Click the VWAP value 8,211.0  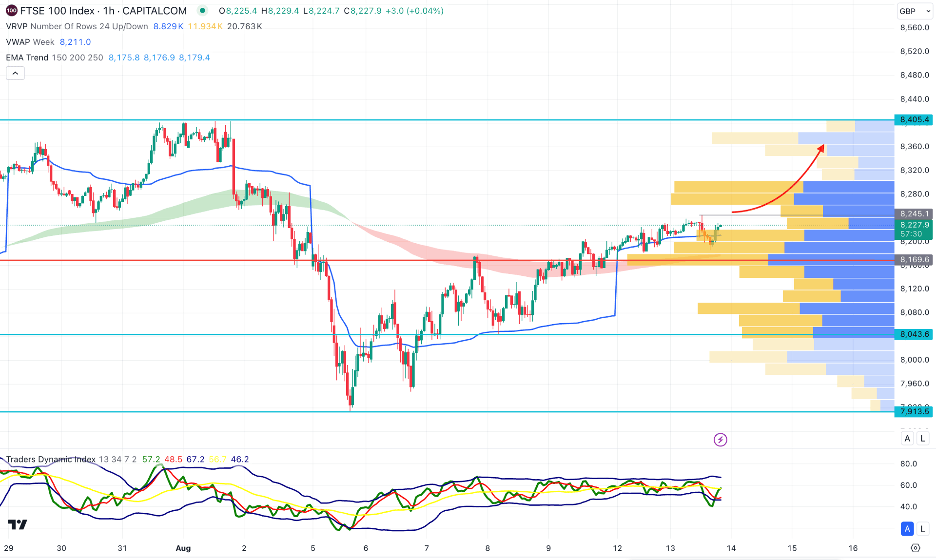pos(75,42)
